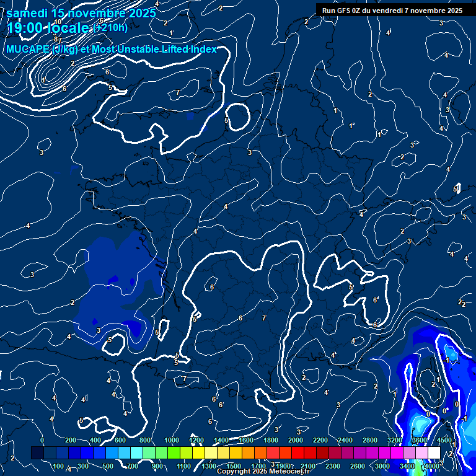Click the '1700' legend label
The image size is (476, 476).
pos(258,466)
